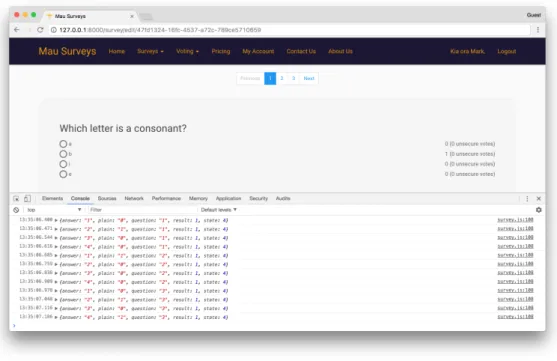
Task: Close the Mau Surveys browser tab
Action: point(132,16)
